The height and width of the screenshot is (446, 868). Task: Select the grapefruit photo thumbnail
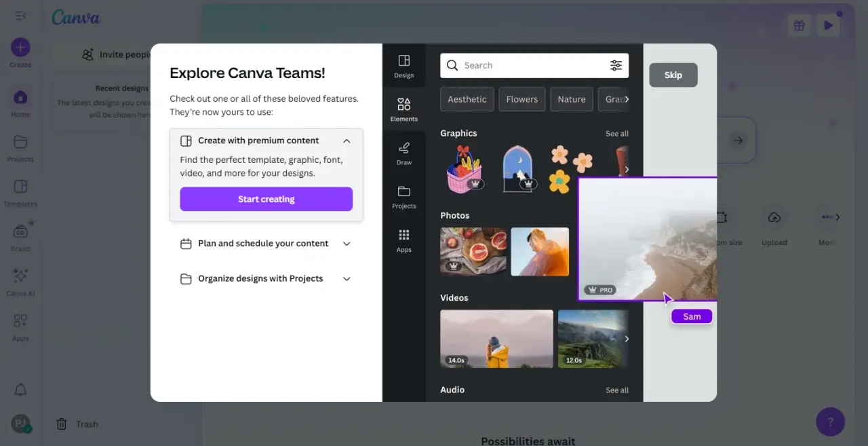coord(473,252)
